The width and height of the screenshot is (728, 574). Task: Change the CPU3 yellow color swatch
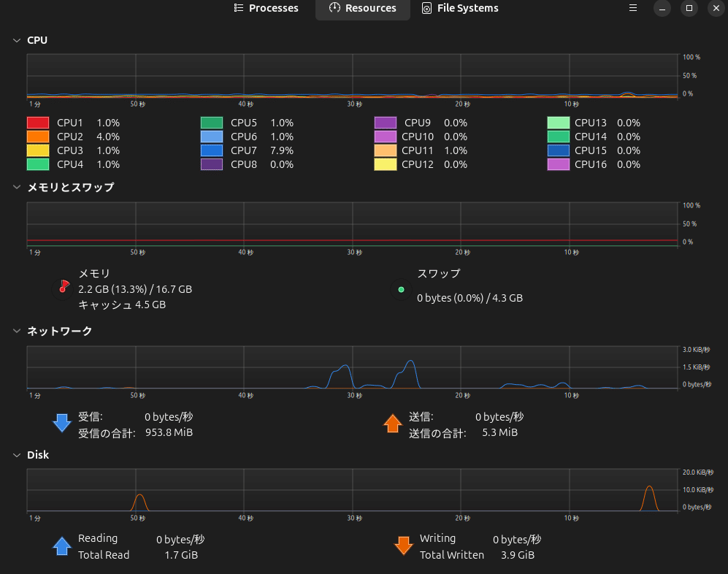[38, 150]
